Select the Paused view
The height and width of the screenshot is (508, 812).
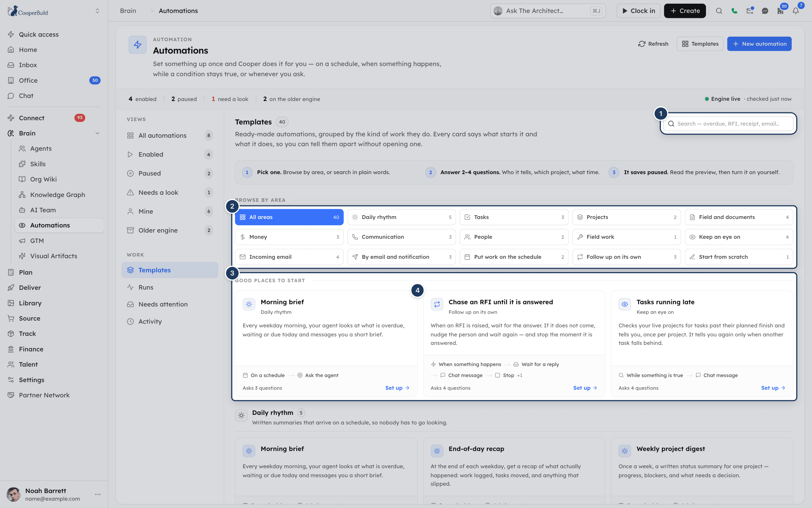[x=170, y=173]
